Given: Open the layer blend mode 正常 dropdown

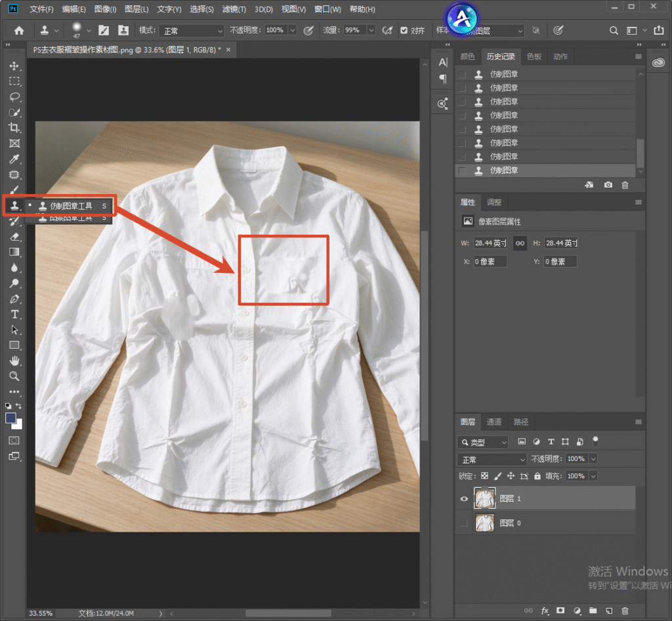Looking at the screenshot, I should (x=492, y=460).
